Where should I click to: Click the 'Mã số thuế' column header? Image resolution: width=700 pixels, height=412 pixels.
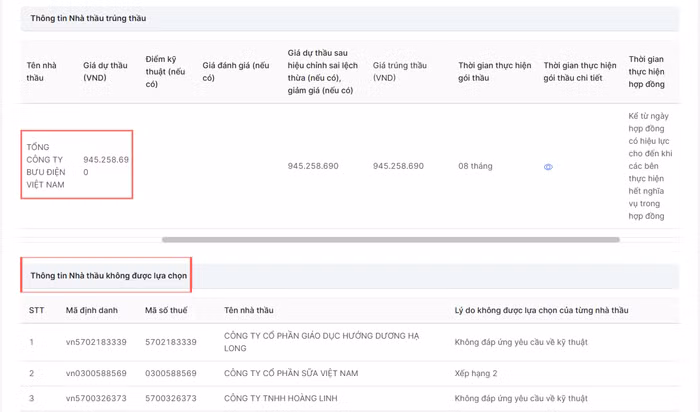166,310
